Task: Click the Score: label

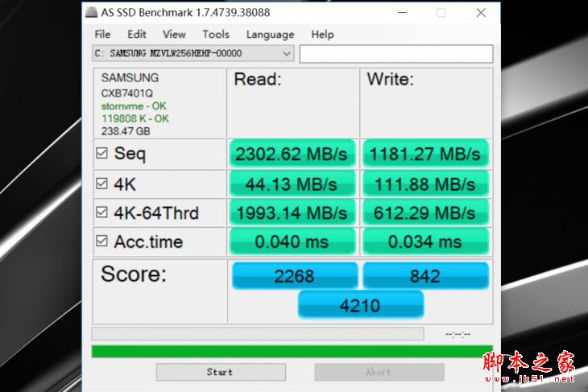Action: coord(134,274)
